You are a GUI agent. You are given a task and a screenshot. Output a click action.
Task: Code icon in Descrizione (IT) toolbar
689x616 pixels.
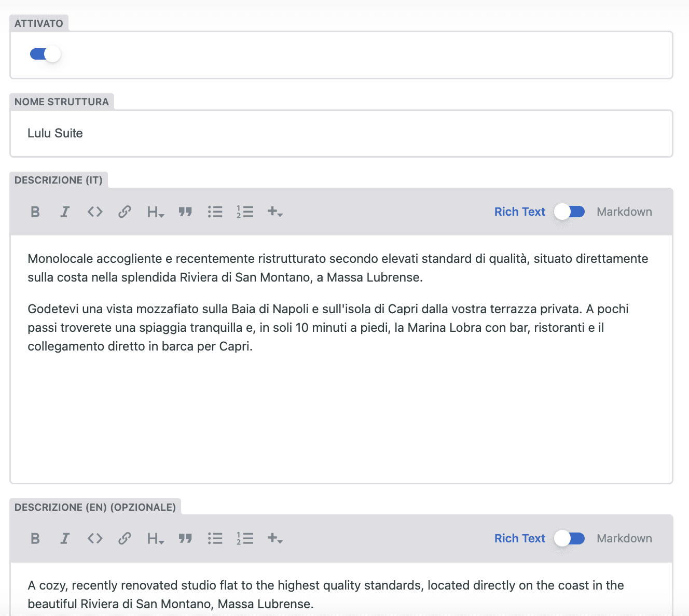(95, 212)
